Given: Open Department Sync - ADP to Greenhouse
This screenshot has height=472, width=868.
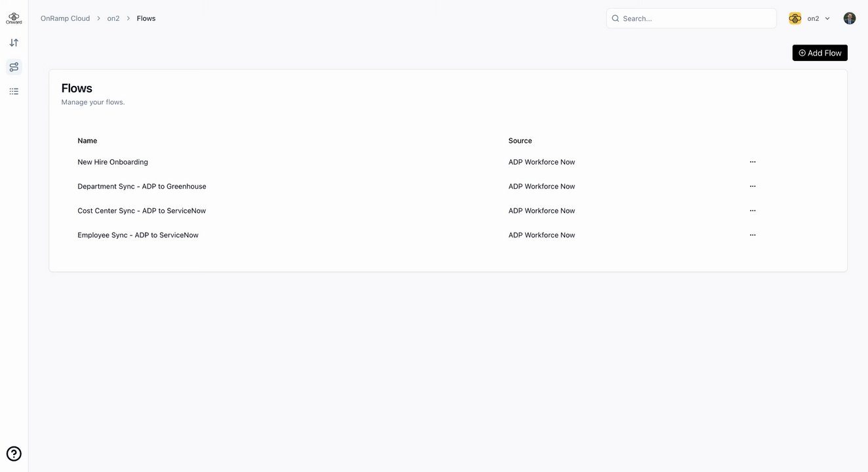Looking at the screenshot, I should click(142, 186).
